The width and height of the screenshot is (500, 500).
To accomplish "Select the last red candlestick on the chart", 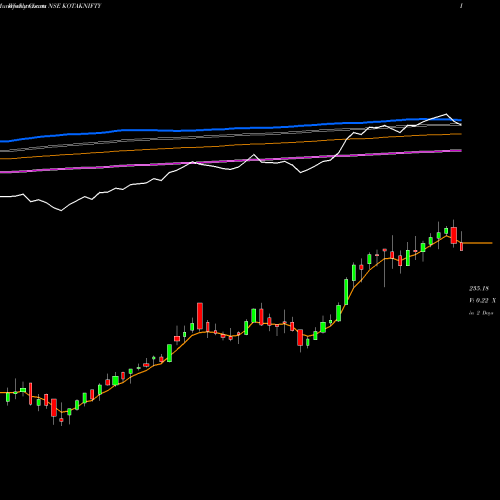I will coord(462,246).
